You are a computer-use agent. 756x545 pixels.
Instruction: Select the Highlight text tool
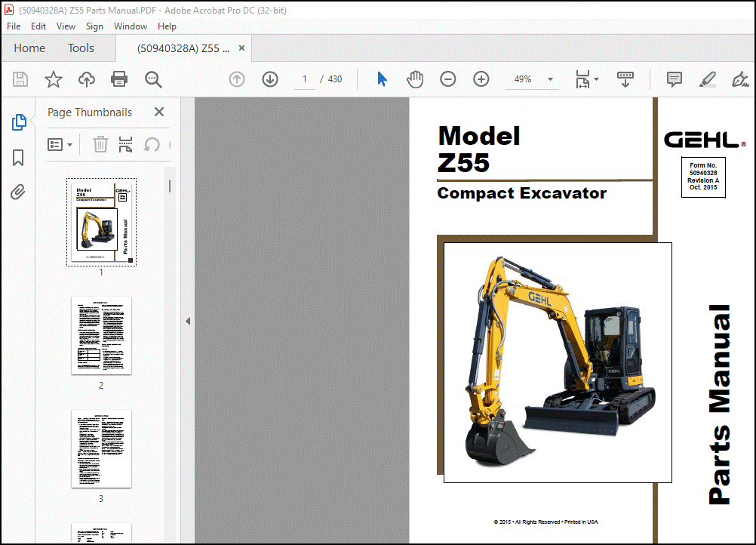(707, 79)
